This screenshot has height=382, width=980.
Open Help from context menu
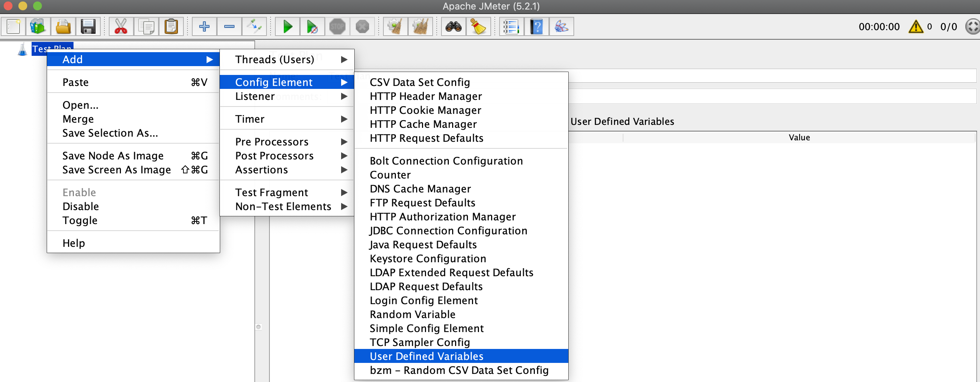pos(133,243)
